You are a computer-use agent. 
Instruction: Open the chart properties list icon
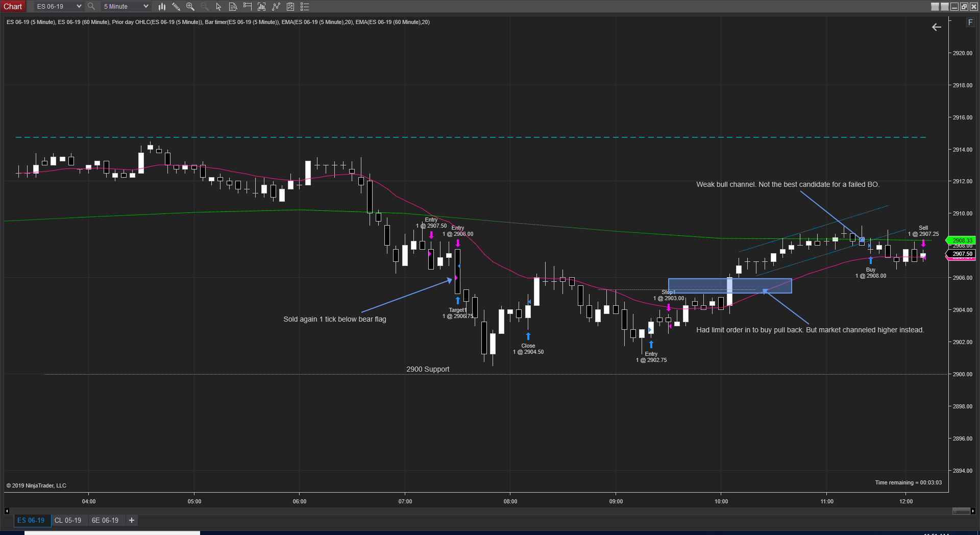305,7
